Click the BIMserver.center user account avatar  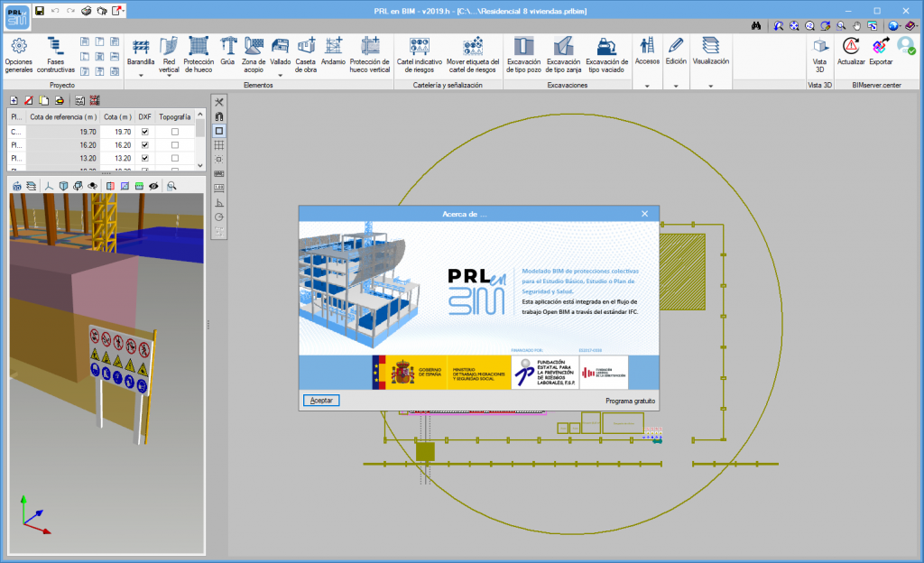906,45
